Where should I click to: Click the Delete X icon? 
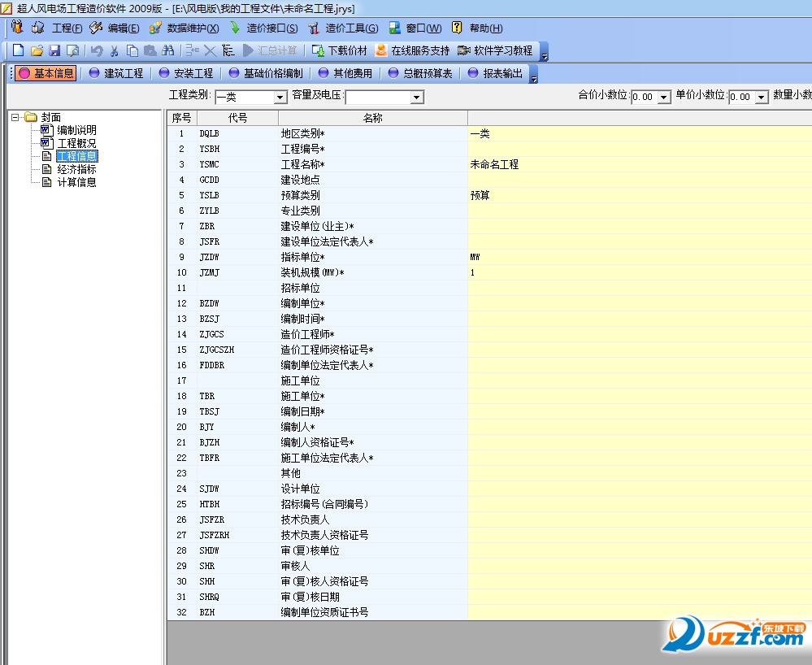[x=210, y=50]
